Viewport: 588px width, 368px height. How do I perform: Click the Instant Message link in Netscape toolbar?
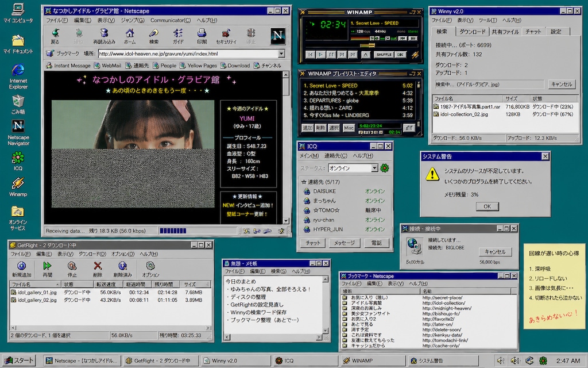point(68,66)
